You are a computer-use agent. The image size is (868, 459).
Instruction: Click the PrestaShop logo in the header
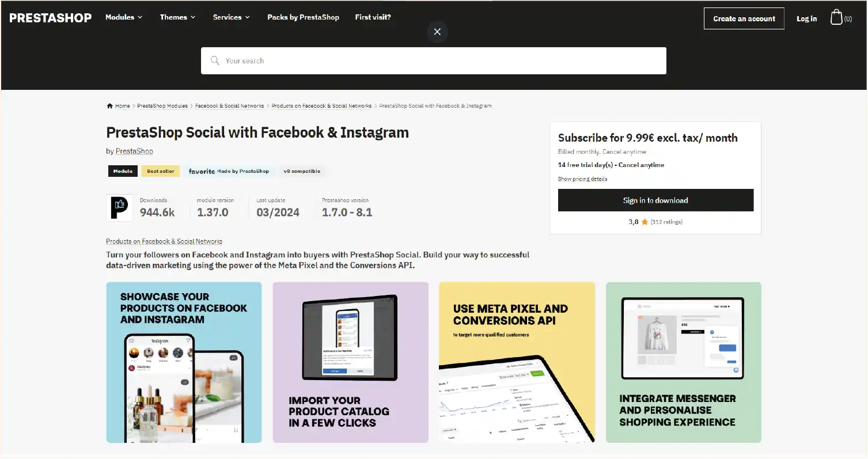50,17
